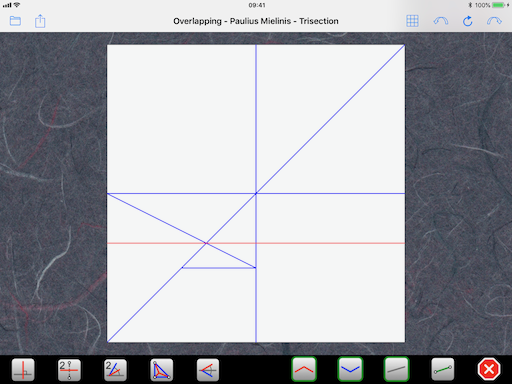This screenshot has height=384, width=512.
Task: Toggle the gray auxiliary line type
Action: pyautogui.click(x=396, y=369)
